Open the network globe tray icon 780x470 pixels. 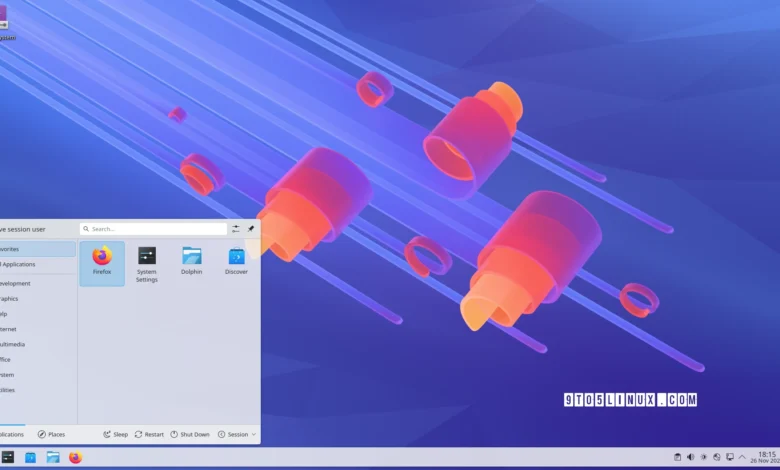coord(716,457)
